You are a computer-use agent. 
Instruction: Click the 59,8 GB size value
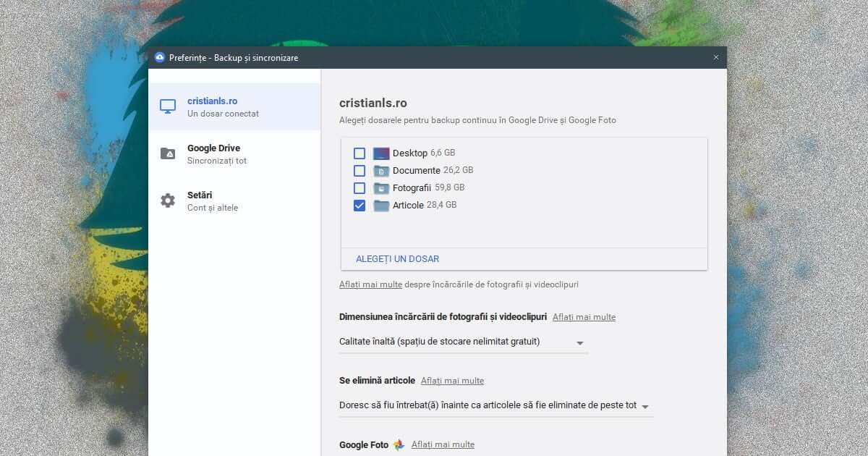(x=449, y=187)
